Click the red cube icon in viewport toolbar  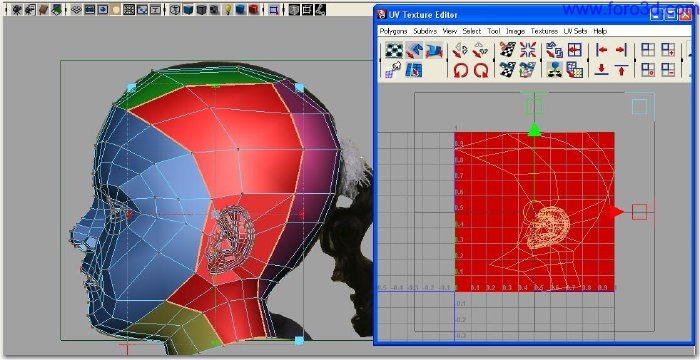point(254,9)
